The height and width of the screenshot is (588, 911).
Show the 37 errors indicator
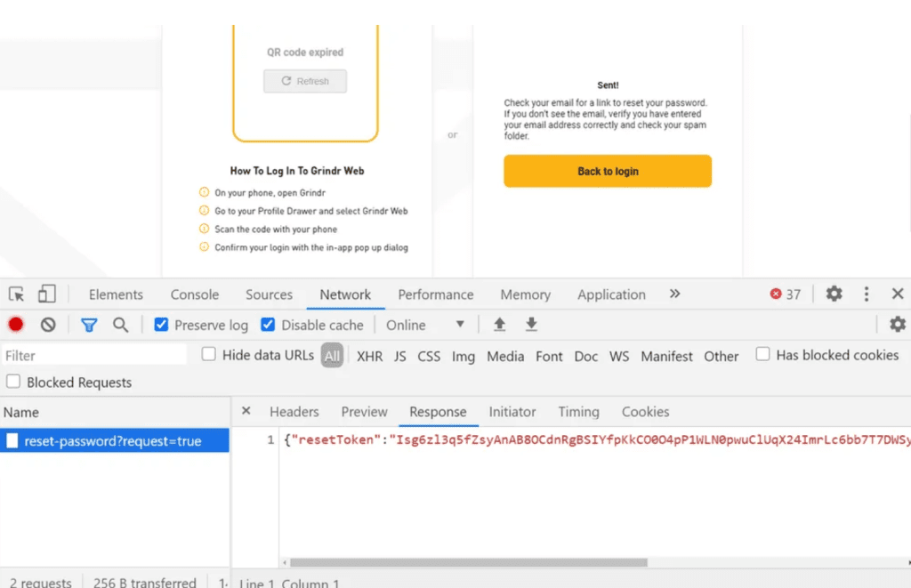point(785,294)
